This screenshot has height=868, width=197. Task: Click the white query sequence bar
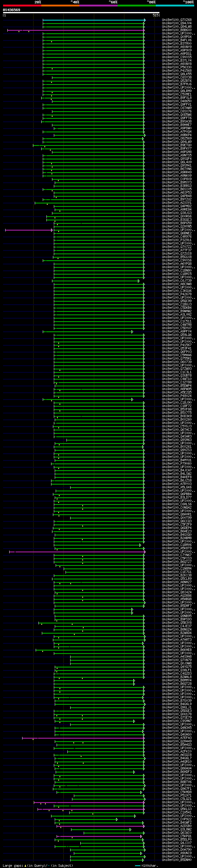coord(81,13)
